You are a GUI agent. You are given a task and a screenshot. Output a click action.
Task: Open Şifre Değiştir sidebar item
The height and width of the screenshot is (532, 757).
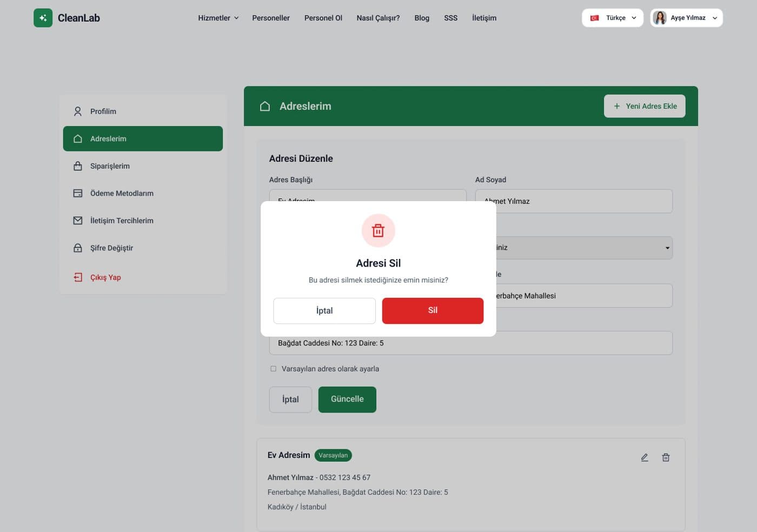click(x=143, y=248)
